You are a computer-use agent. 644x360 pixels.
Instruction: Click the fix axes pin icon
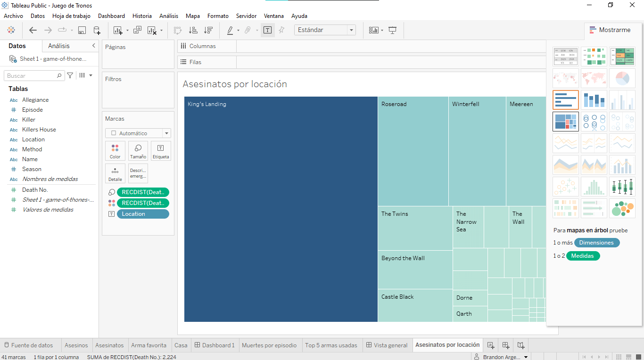pyautogui.click(x=281, y=30)
